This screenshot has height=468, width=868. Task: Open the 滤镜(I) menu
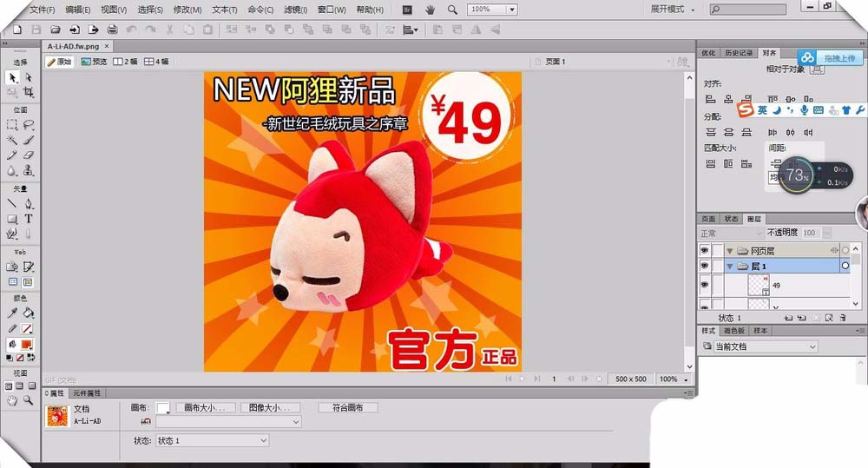pos(296,10)
